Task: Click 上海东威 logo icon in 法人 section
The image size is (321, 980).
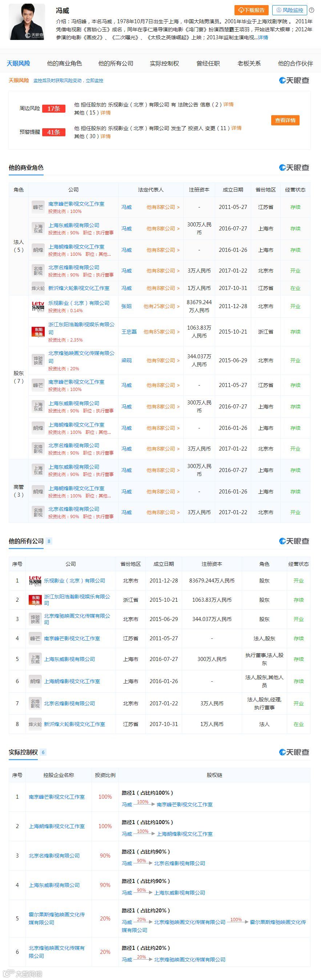Action: point(38,229)
